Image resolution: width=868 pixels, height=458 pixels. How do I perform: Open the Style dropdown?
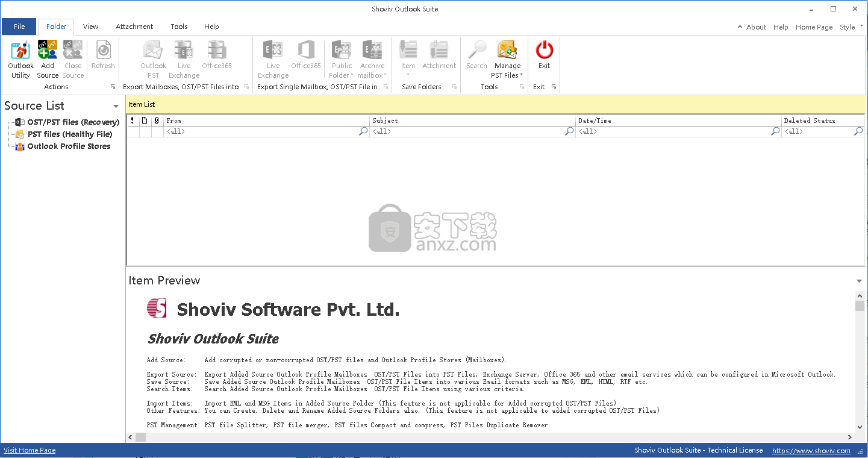pyautogui.click(x=850, y=27)
